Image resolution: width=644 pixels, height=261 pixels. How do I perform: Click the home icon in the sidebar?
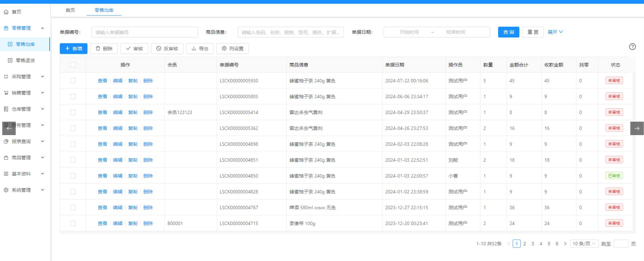coord(6,12)
